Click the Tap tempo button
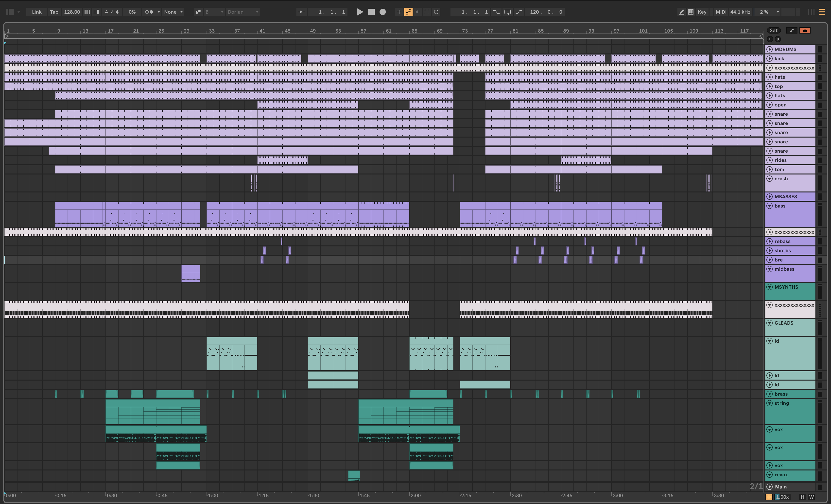This screenshot has width=831, height=504. point(54,12)
